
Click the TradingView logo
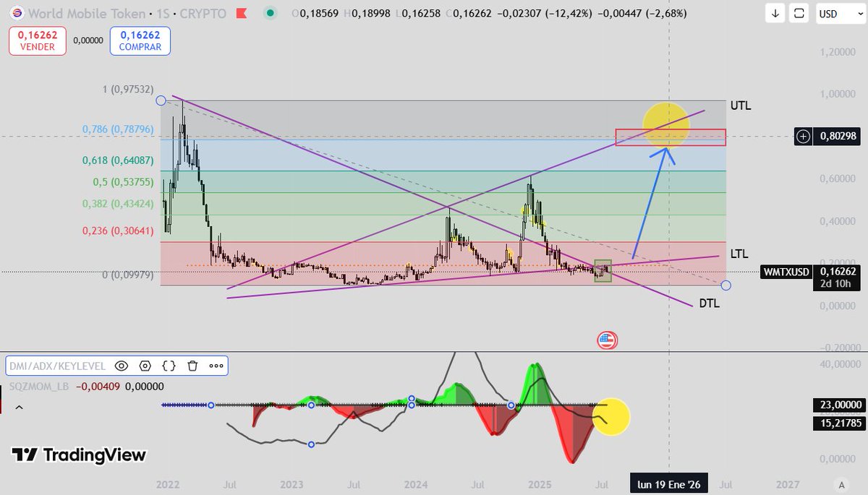point(80,455)
